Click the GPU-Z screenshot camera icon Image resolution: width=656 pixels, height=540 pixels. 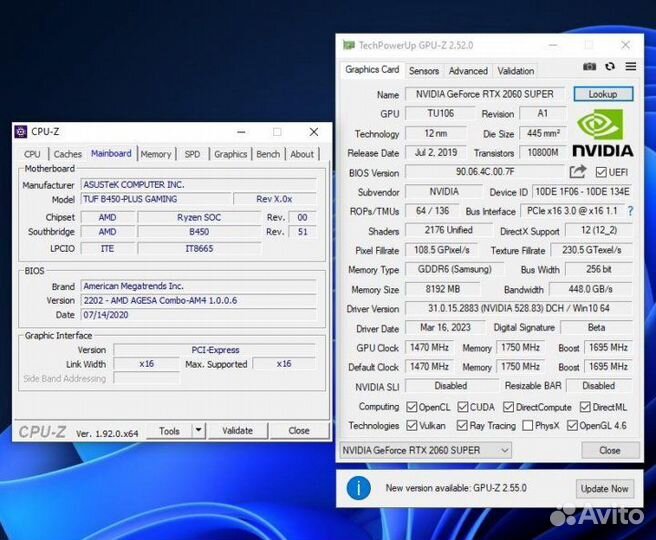coord(589,67)
